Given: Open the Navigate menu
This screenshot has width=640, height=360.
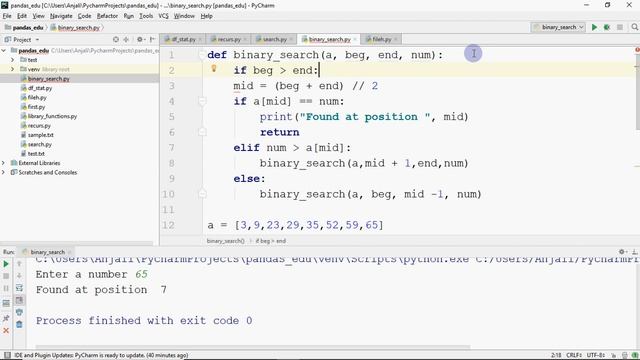Looking at the screenshot, I should click(x=61, y=16).
